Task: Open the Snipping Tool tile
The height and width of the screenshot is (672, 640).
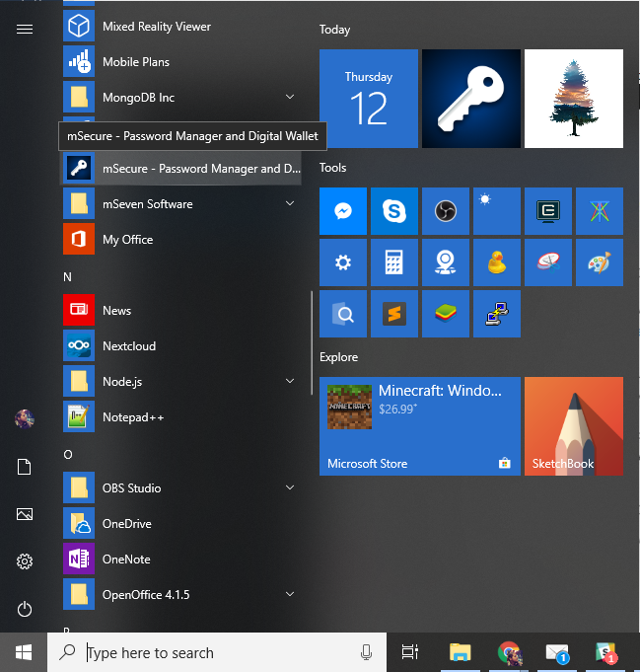Action: [548, 262]
